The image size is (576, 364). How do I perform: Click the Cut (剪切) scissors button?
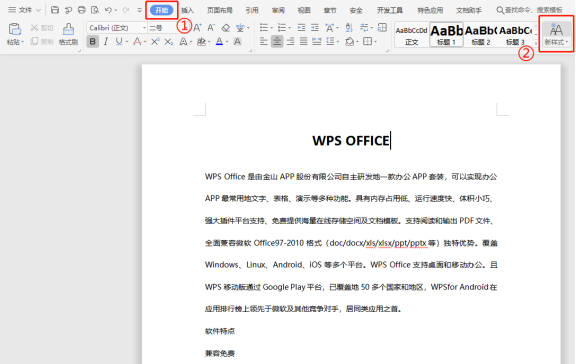(42, 28)
